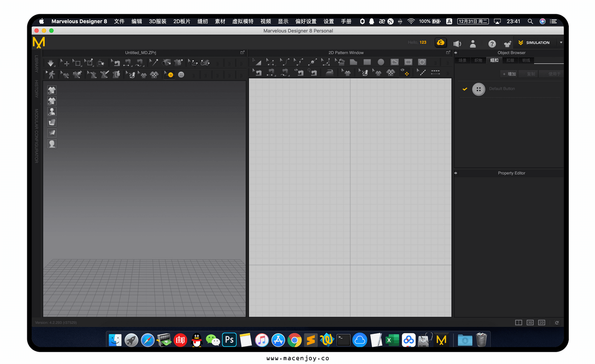Image resolution: width=595 pixels, height=364 pixels.
Task: Select the Transform Pattern tool in 3D toolbar
Action: [65, 63]
